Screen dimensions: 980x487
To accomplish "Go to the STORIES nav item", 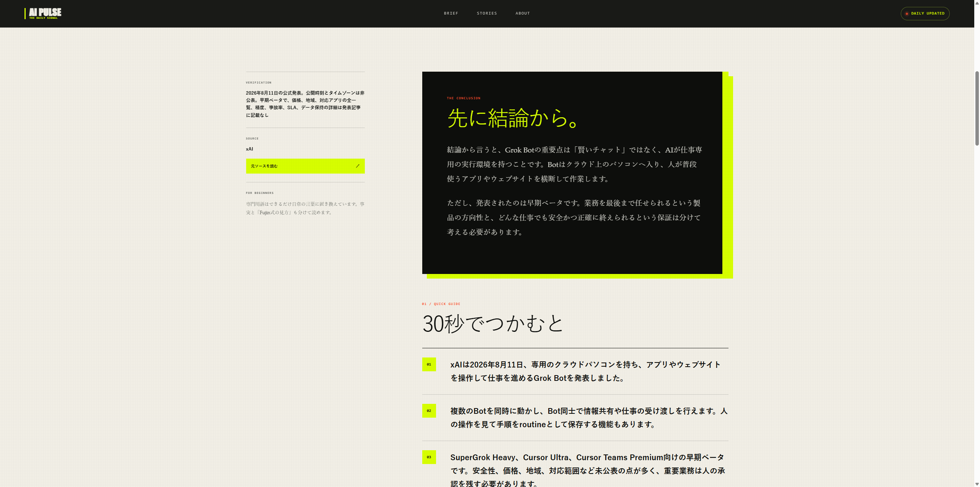I will (x=487, y=13).
